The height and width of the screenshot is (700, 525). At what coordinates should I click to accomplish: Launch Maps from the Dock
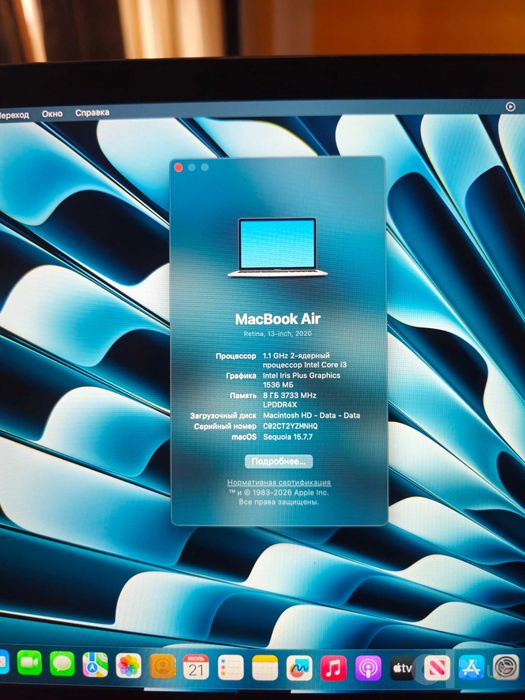95,665
